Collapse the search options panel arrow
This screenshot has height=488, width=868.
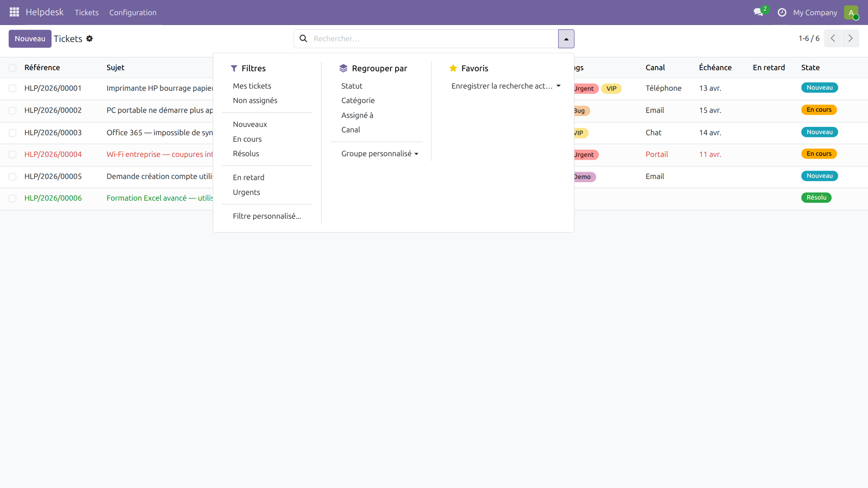[566, 38]
